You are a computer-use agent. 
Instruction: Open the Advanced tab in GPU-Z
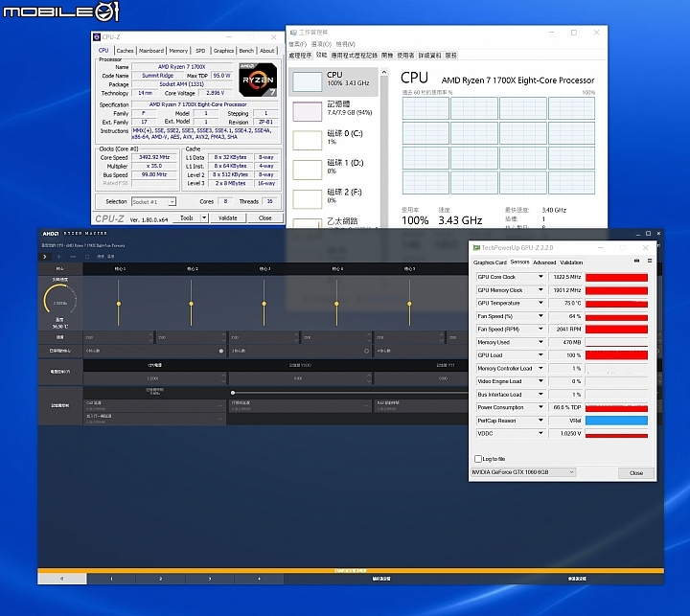pyautogui.click(x=544, y=262)
